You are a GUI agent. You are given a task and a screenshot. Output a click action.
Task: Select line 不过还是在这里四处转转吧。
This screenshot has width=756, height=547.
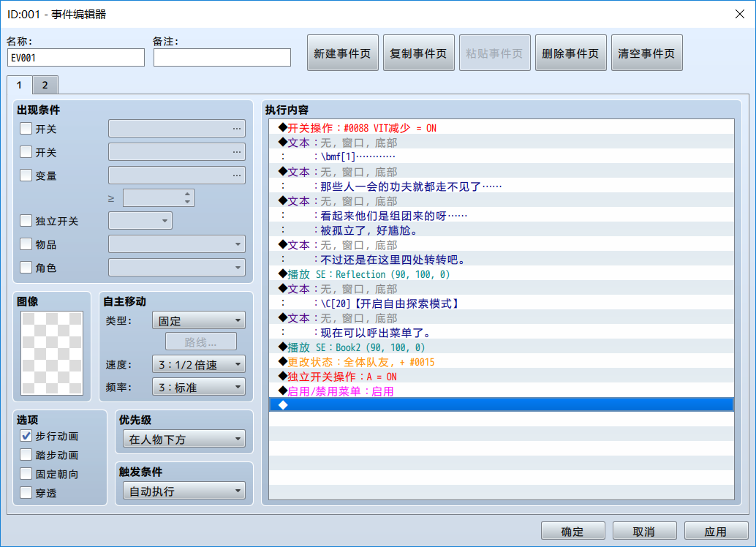502,260
